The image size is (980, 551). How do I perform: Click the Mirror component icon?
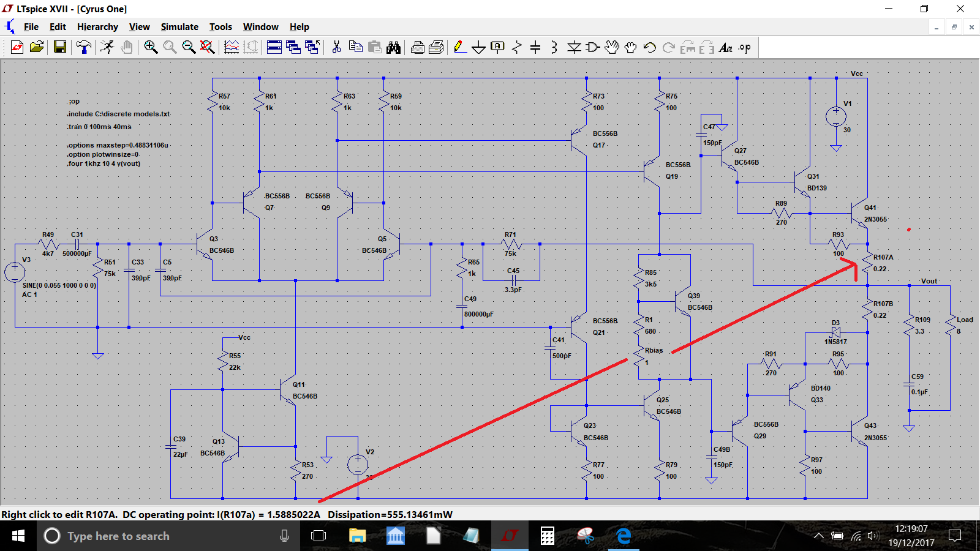coord(707,47)
